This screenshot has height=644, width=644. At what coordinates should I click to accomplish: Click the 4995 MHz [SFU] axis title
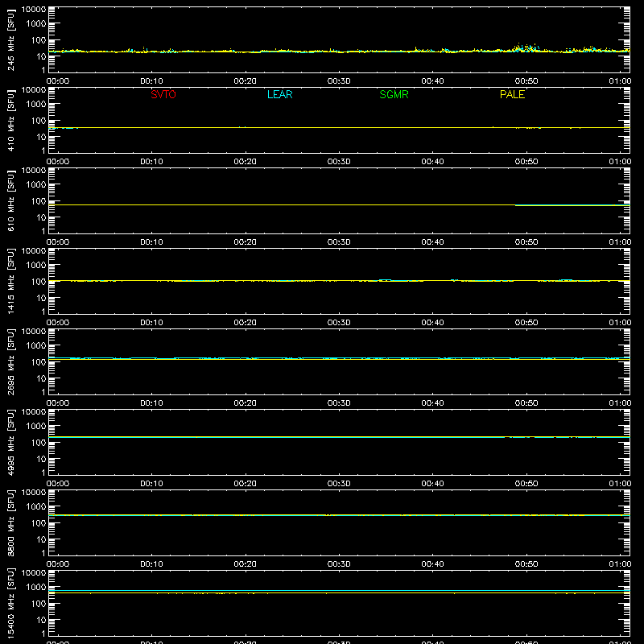pyautogui.click(x=11, y=442)
